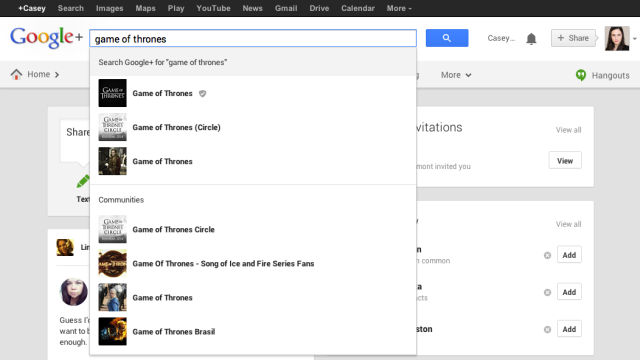Open the notifications bell

(531, 39)
